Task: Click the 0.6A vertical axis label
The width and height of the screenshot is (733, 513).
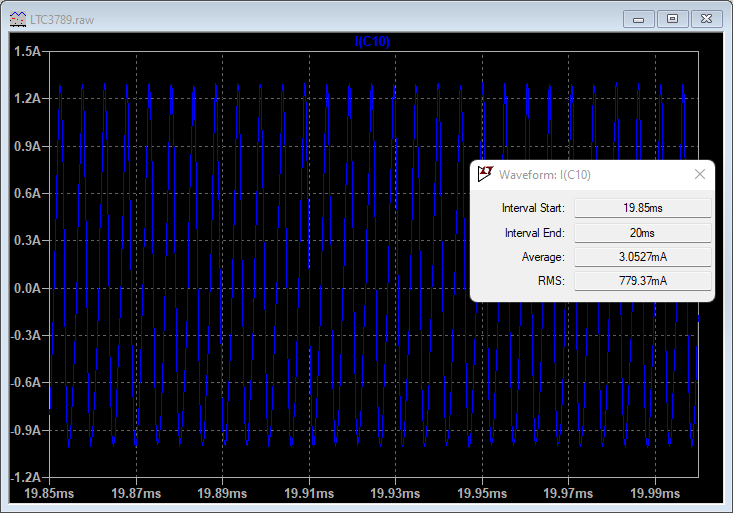Action: [x=28, y=193]
